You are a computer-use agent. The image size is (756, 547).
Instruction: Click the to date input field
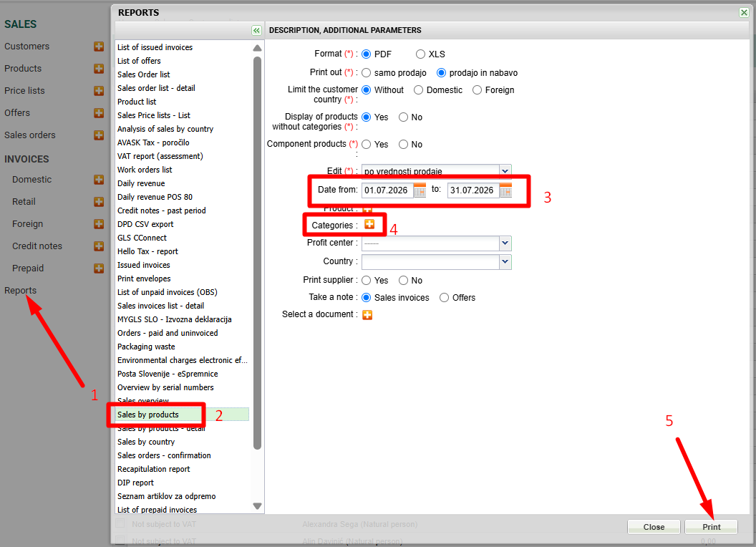coord(473,190)
